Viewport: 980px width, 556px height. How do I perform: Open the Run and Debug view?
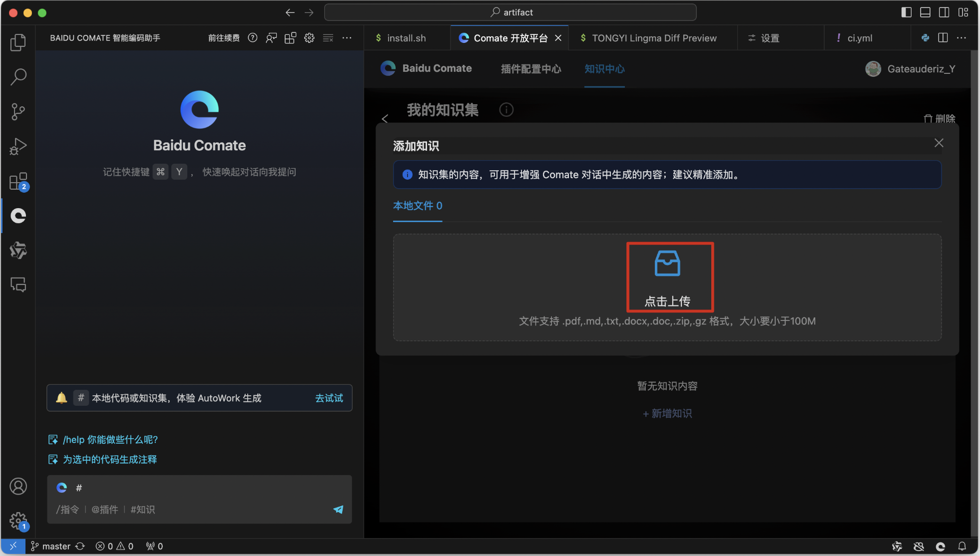pyautogui.click(x=18, y=146)
